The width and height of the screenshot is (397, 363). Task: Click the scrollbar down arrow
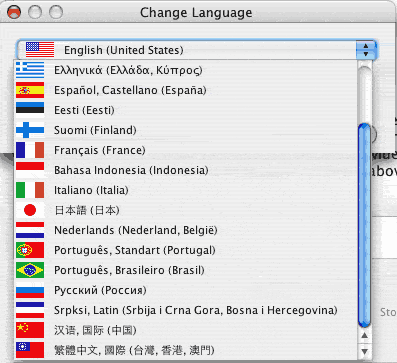pyautogui.click(x=364, y=351)
